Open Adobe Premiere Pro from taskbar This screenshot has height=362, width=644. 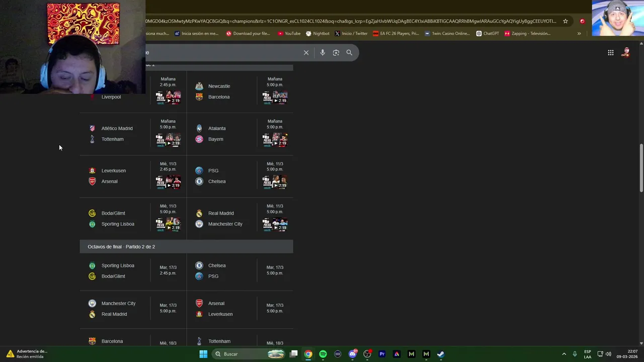pyautogui.click(x=382, y=354)
